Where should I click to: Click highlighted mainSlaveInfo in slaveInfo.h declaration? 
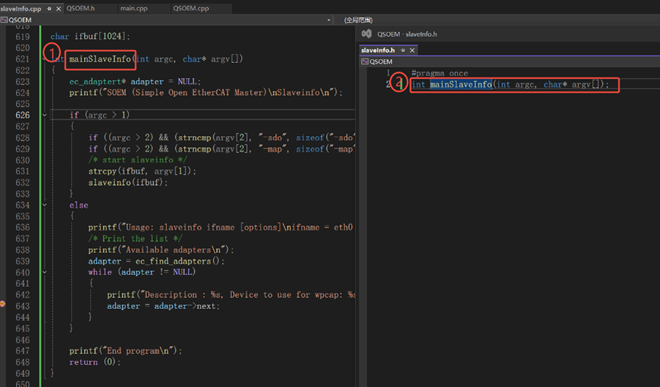click(x=461, y=85)
